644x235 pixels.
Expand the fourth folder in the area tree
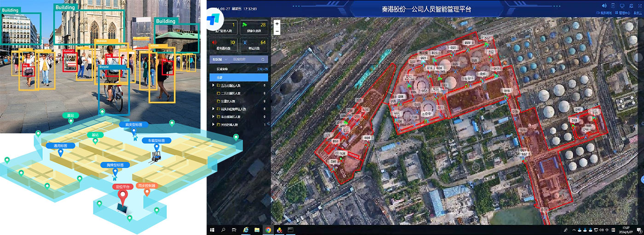point(213,109)
